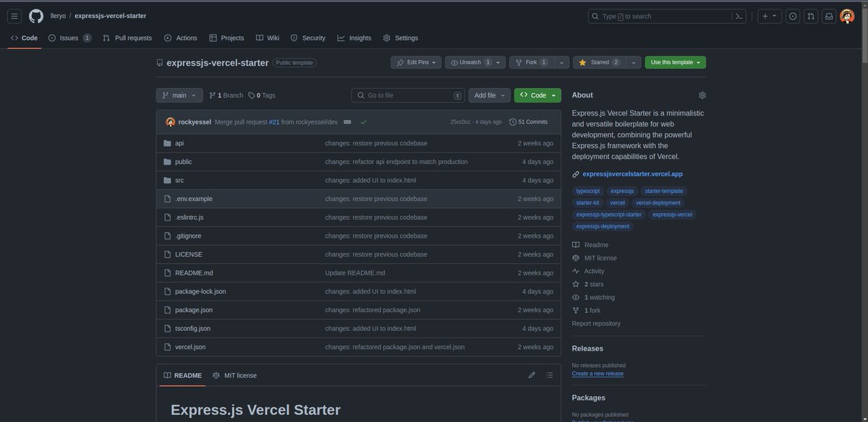The image size is (868, 422).
Task: Open the LICENSE file
Action: click(x=189, y=254)
